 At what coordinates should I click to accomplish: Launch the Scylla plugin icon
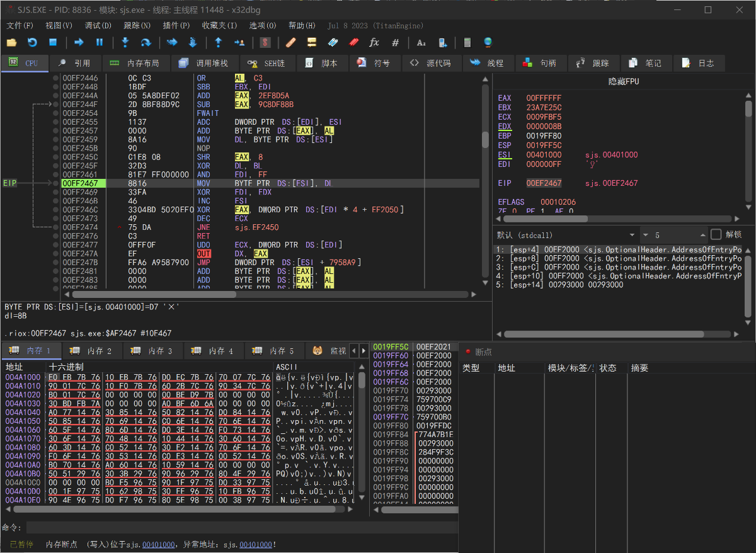(x=265, y=42)
